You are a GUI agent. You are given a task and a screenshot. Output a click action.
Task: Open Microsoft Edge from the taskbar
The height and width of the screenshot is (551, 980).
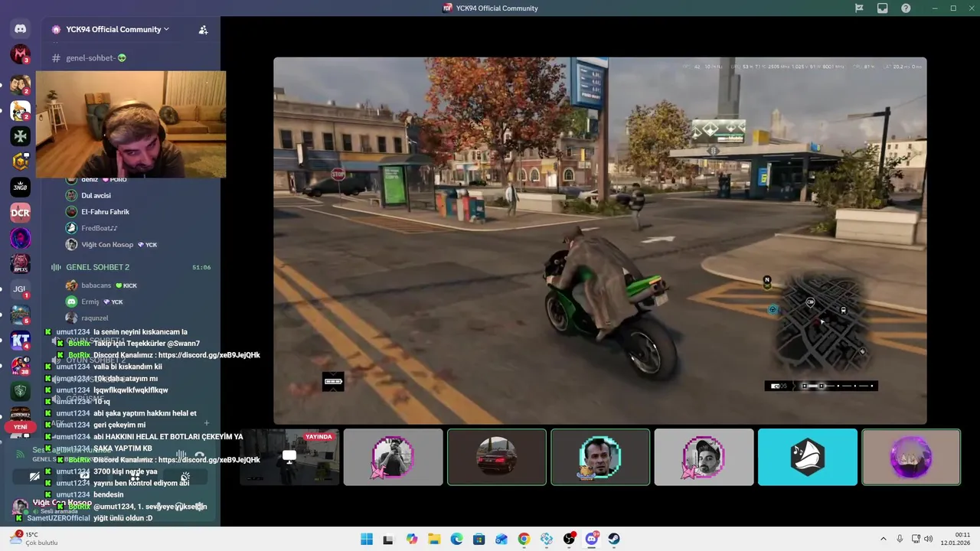click(456, 539)
